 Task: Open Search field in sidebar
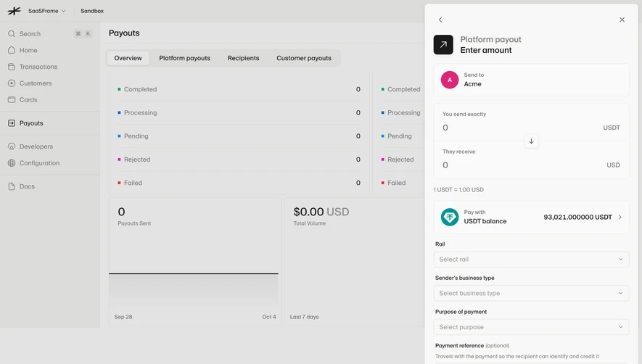[x=50, y=33]
